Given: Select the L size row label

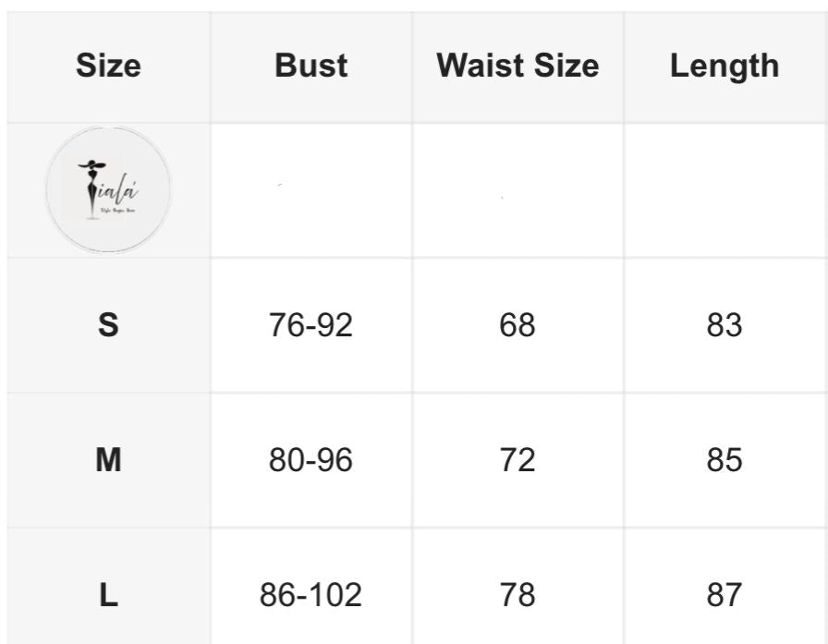Looking at the screenshot, I should 108,595.
